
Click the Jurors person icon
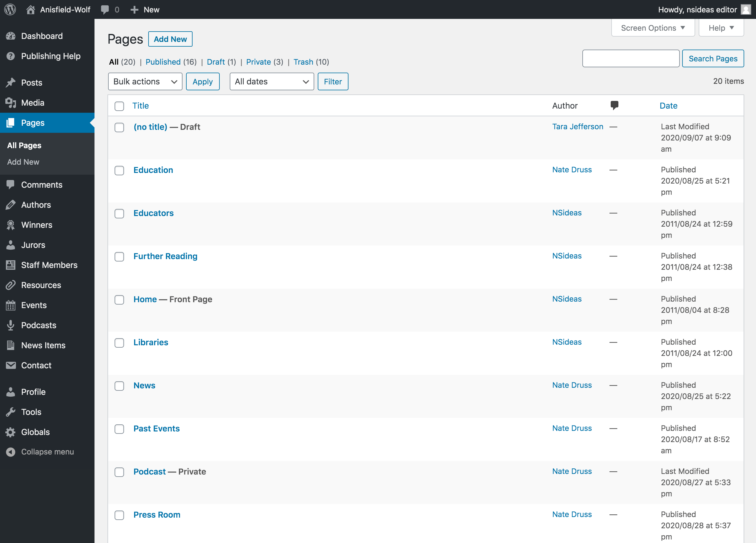(11, 245)
